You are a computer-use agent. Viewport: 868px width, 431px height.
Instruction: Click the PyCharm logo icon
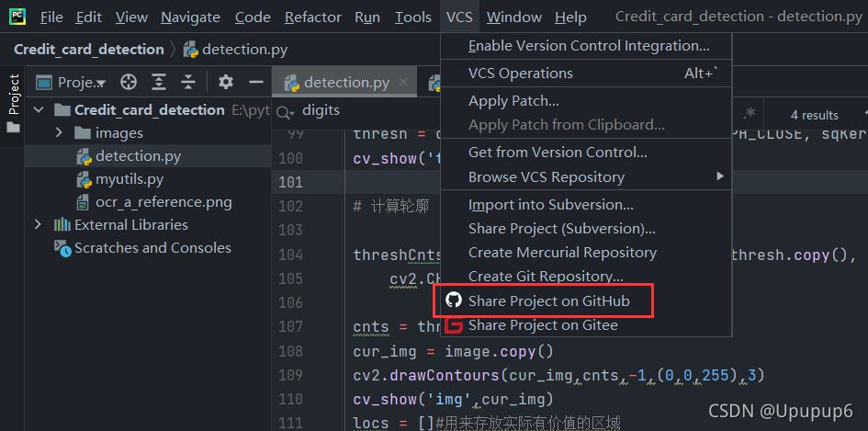coord(18,17)
